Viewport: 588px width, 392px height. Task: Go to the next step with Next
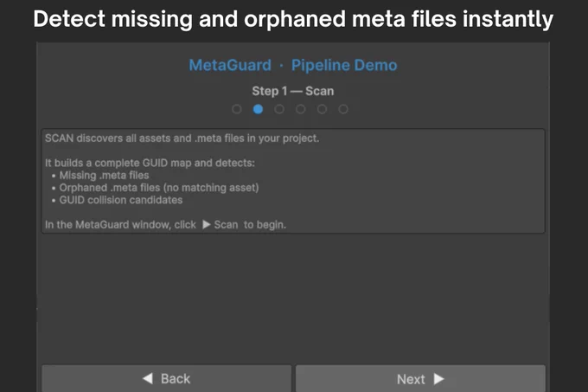[x=420, y=378]
